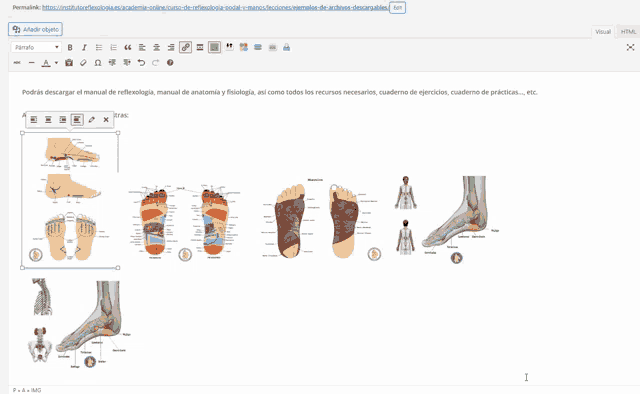The width and height of the screenshot is (640, 394).
Task: Clear formatting with the eraser icon
Action: click(x=83, y=62)
